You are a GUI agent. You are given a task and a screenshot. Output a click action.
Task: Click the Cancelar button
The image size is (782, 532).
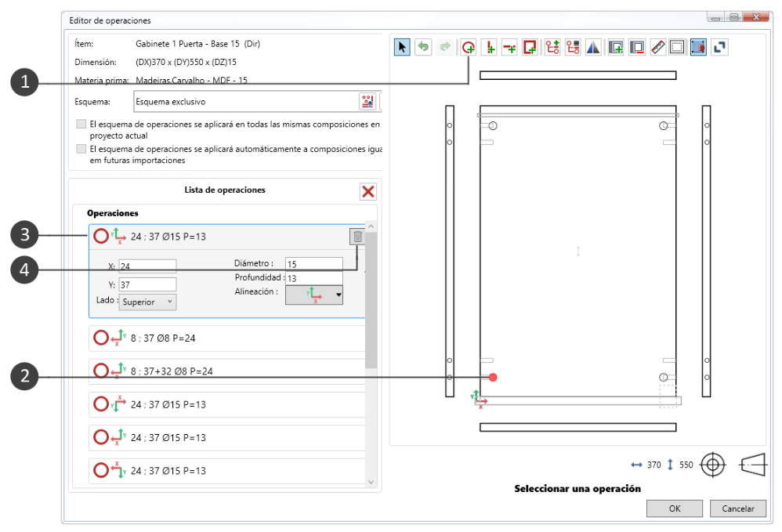click(738, 508)
